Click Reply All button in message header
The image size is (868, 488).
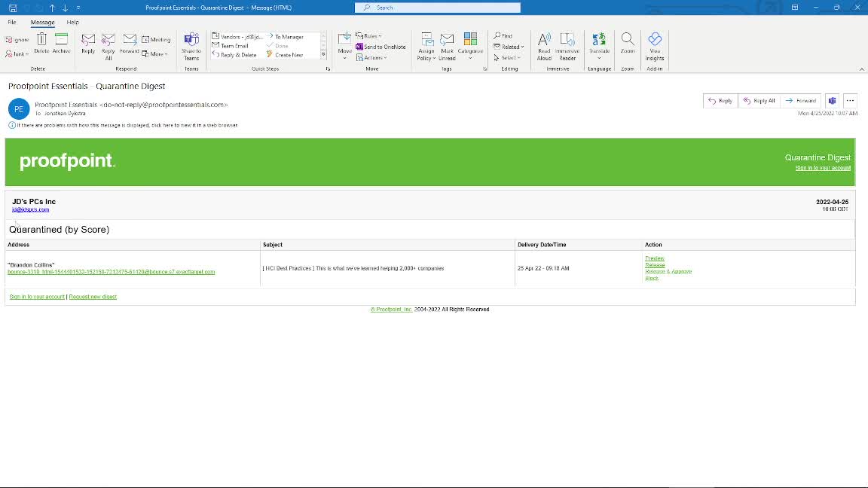(759, 101)
